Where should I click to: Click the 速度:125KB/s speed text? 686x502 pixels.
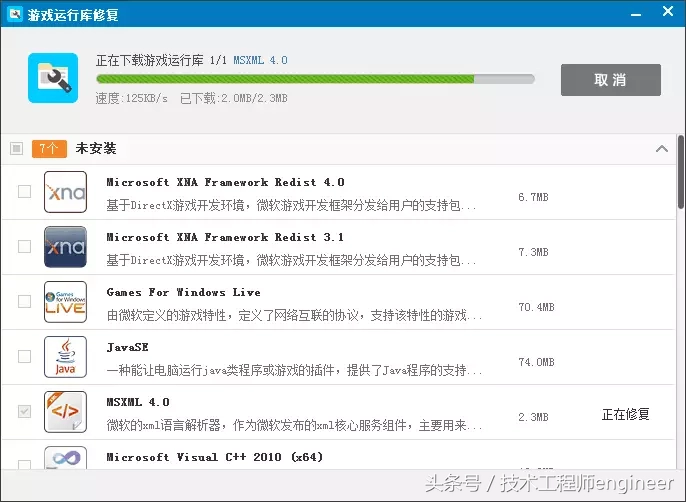(x=132, y=98)
